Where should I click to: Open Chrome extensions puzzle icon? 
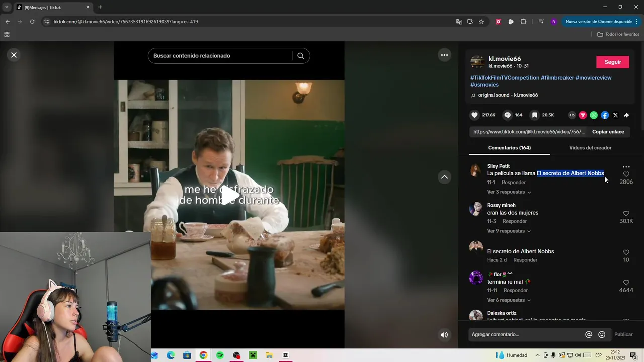click(x=523, y=22)
